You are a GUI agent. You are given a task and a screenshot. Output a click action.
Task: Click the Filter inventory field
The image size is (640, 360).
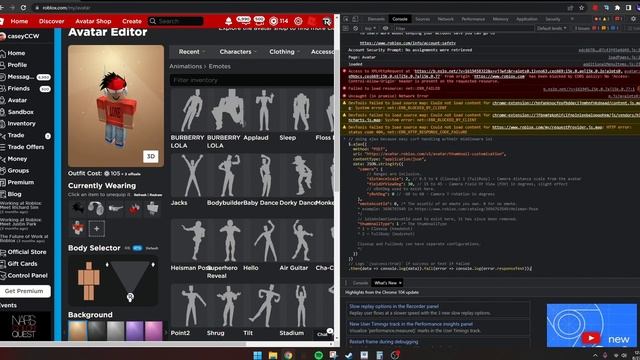point(251,80)
